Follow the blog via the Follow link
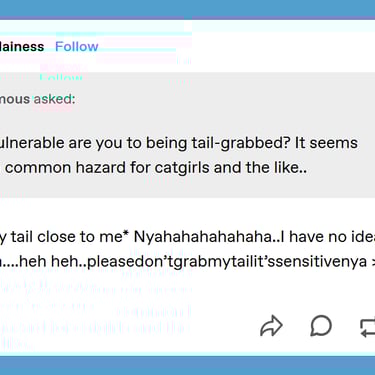Image resolution: width=375 pixels, height=375 pixels. click(77, 46)
